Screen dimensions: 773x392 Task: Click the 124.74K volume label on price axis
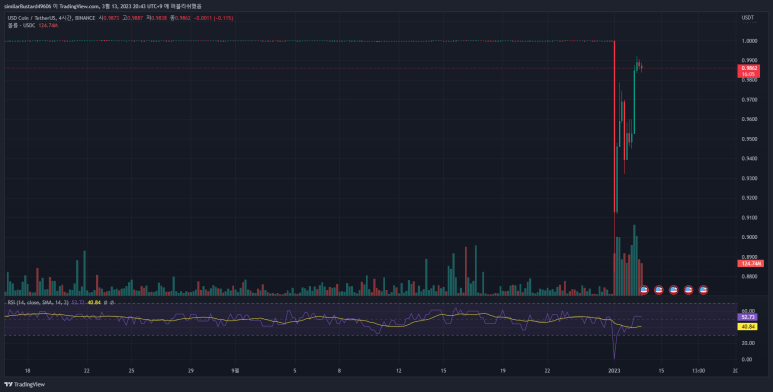(750, 264)
